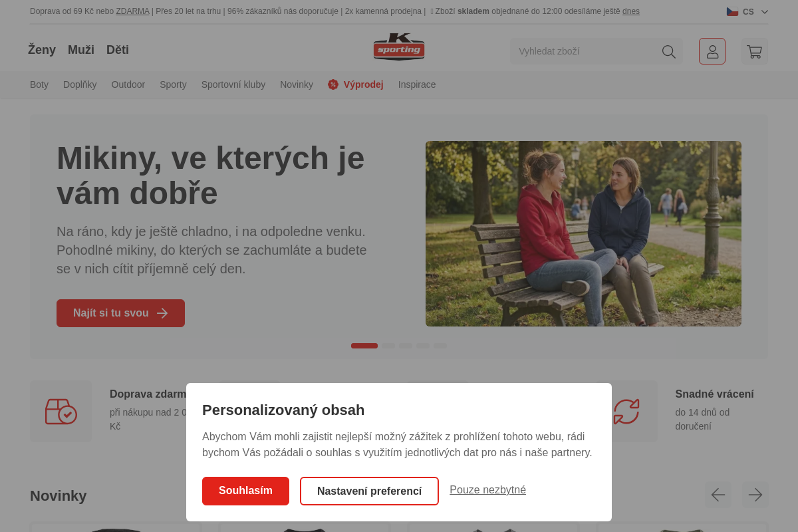
Task: Click the Vyhledat zboží search field
Action: (x=585, y=51)
